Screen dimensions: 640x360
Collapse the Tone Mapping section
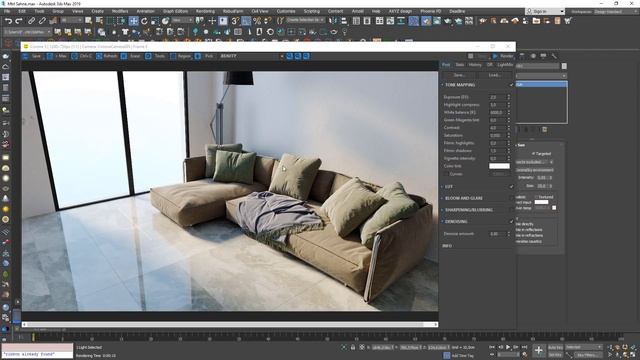[442, 85]
